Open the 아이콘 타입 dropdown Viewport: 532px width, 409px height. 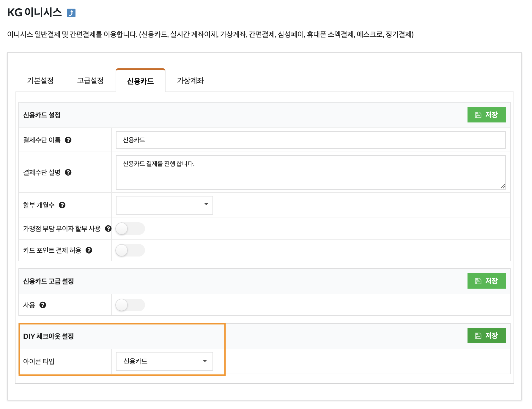click(164, 361)
